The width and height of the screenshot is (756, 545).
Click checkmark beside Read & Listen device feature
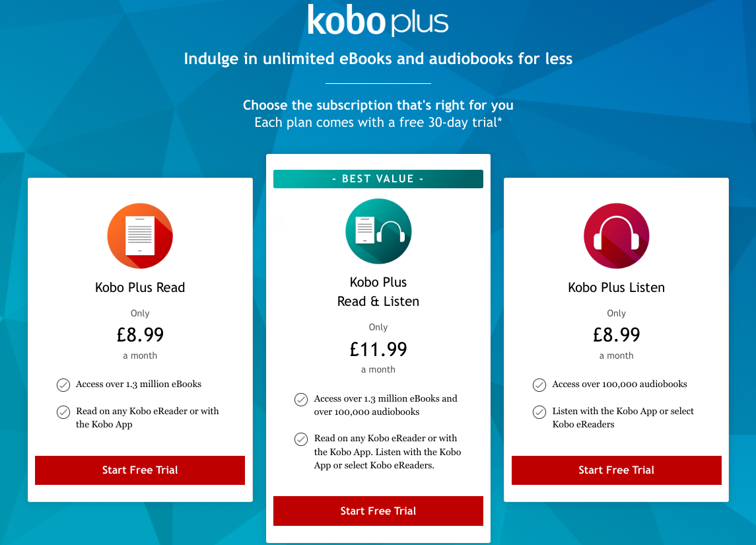click(301, 439)
